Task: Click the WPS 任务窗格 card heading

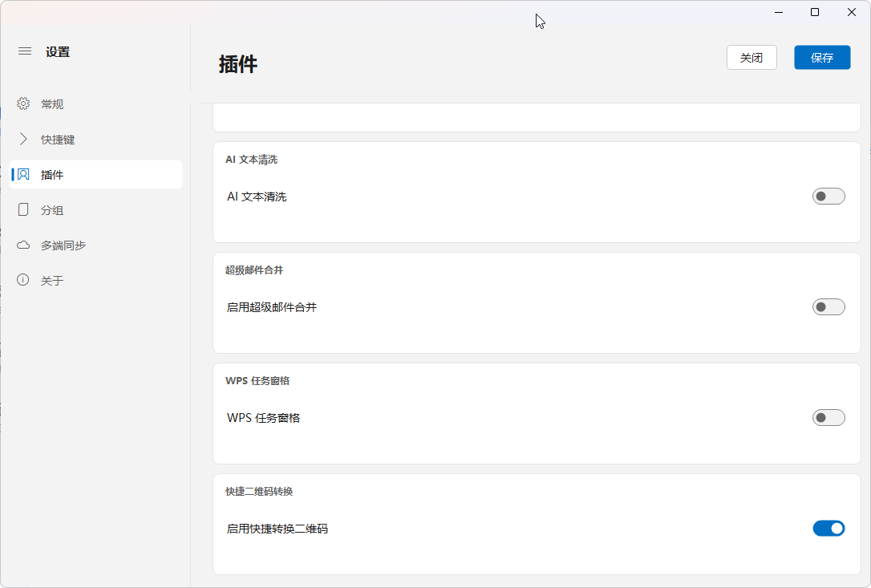Action: click(257, 381)
